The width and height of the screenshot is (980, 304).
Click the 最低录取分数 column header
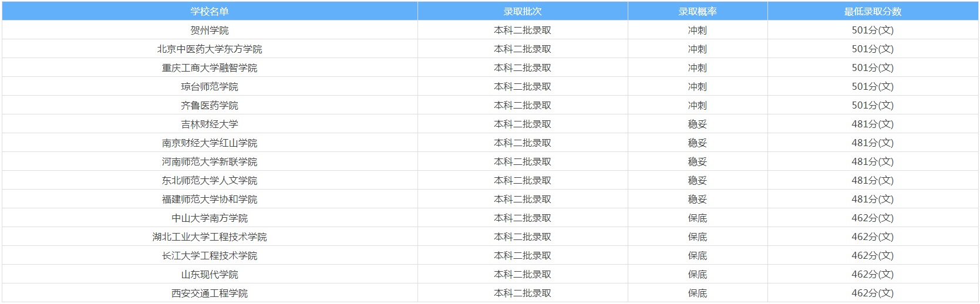pyautogui.click(x=873, y=11)
